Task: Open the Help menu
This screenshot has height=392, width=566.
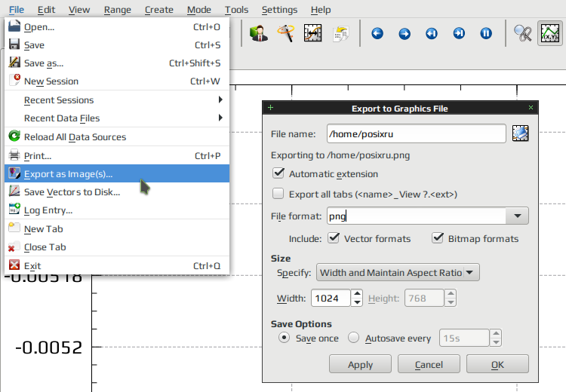Action: [x=321, y=10]
